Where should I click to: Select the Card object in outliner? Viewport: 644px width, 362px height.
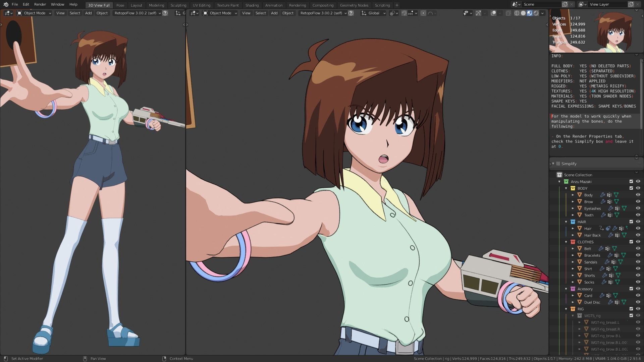[x=588, y=296]
